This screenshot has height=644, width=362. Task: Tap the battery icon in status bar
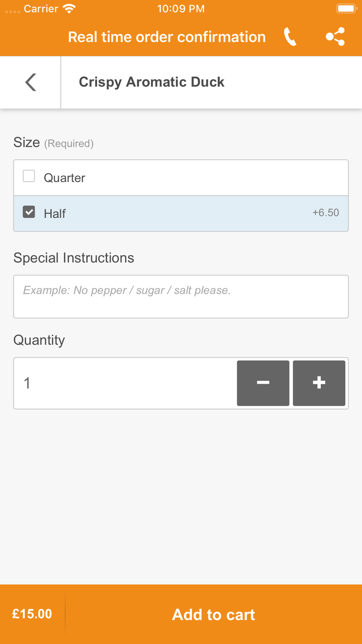(346, 9)
